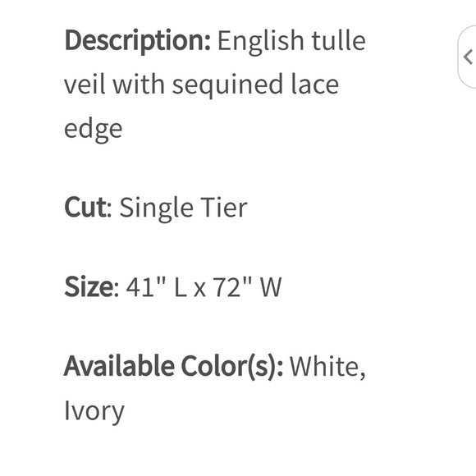
Task: Click the bold Size label
Action: [x=92, y=287]
